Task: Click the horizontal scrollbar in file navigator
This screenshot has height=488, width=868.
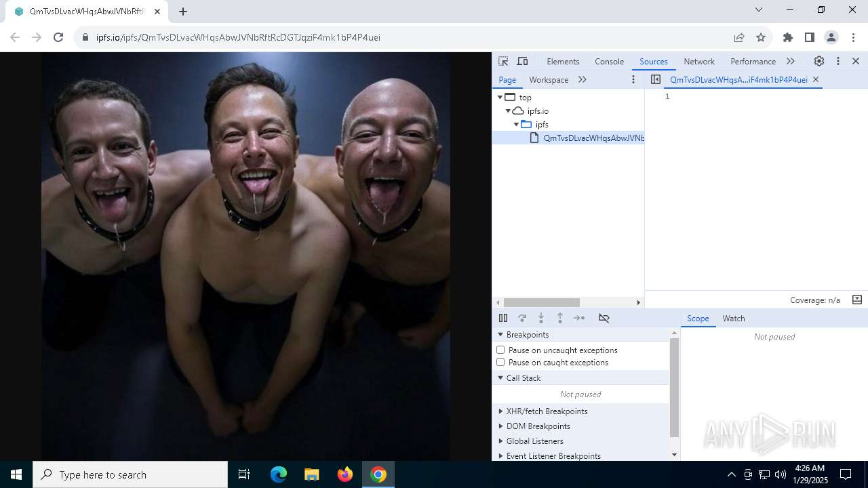Action: (541, 302)
